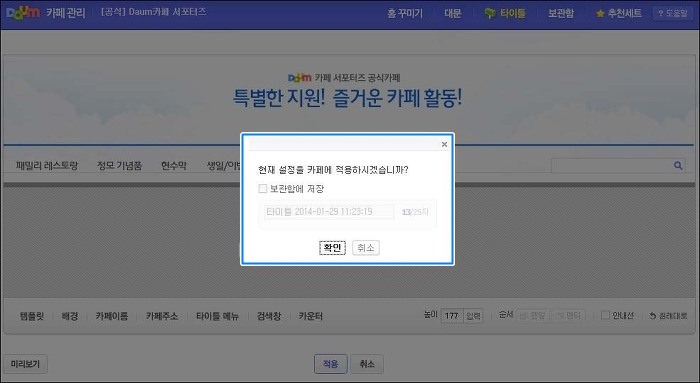Select the 카운터 tab

click(311, 316)
